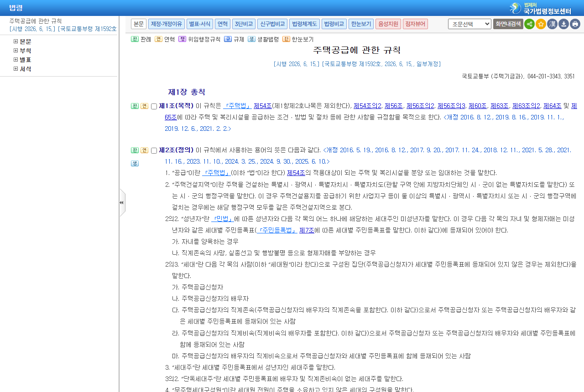Expand the 서식 tree node
The image size is (584, 392).
[x=16, y=69]
